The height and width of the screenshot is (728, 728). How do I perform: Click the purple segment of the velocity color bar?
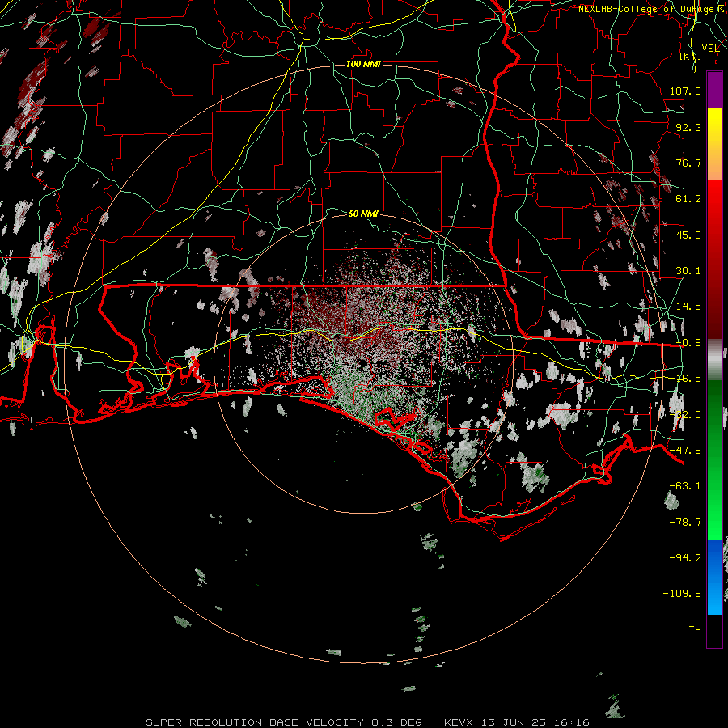714,91
